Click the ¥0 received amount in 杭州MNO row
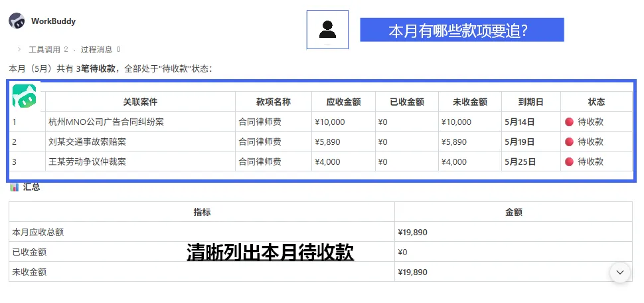 tap(383, 122)
